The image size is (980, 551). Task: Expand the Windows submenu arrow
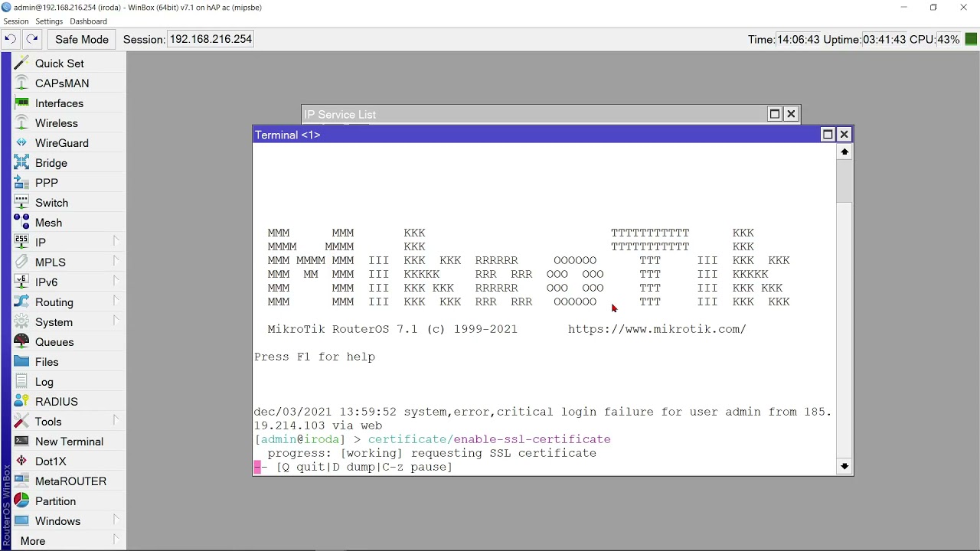(116, 520)
